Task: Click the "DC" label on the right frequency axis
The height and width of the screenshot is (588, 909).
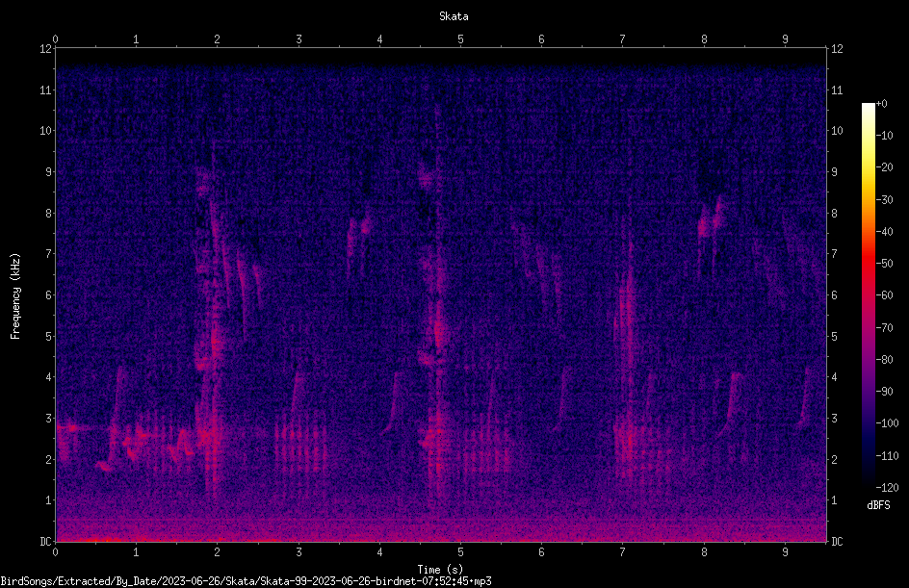Action: click(x=837, y=542)
